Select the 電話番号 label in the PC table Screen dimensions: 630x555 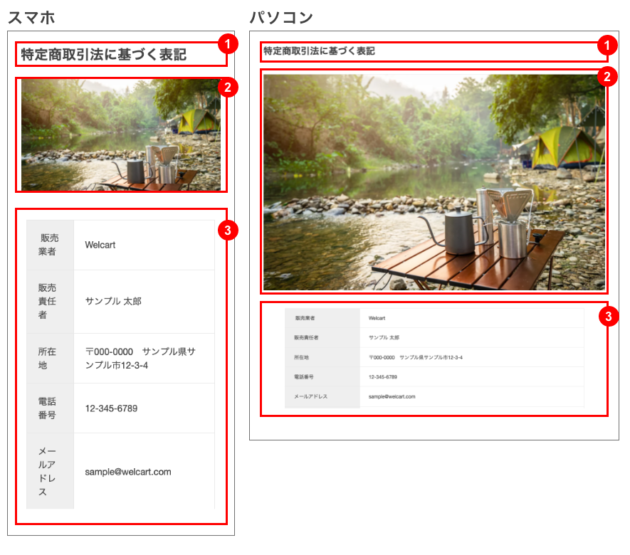(x=304, y=377)
